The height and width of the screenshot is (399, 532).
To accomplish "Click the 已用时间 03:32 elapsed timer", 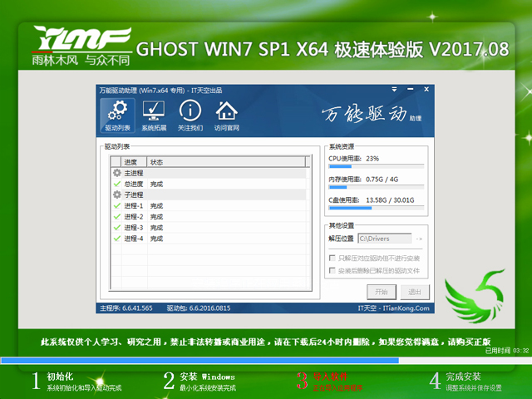I will [x=507, y=351].
